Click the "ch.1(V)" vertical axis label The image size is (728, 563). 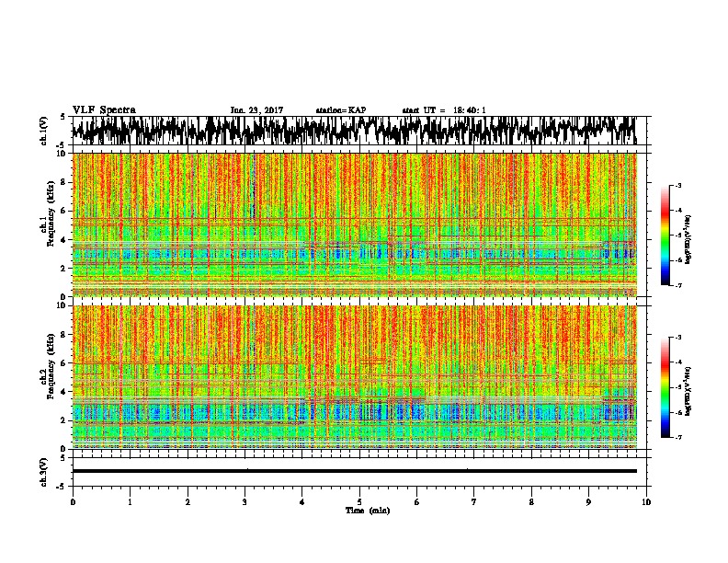[44, 131]
